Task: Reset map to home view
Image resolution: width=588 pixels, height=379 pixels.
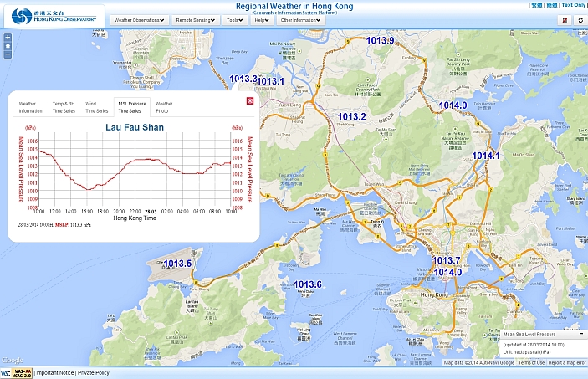Action: [x=8, y=46]
